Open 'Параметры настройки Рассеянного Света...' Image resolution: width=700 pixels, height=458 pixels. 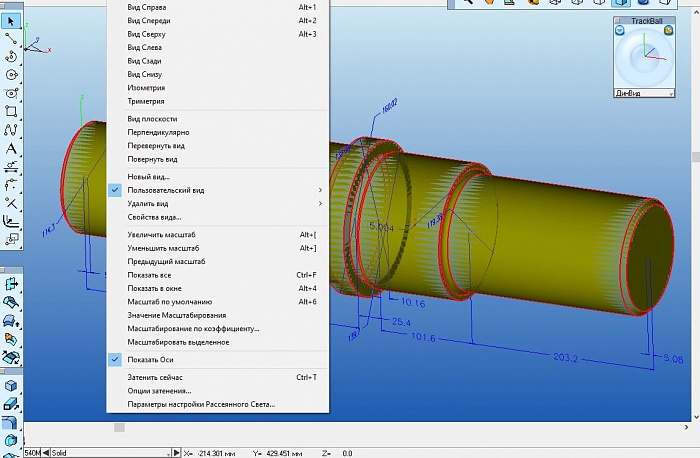pyautogui.click(x=200, y=405)
